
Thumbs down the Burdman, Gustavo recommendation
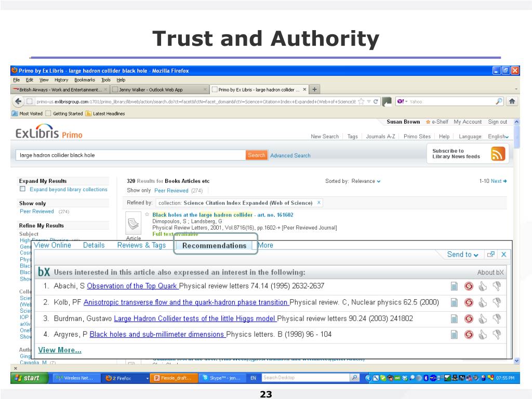[x=497, y=318]
